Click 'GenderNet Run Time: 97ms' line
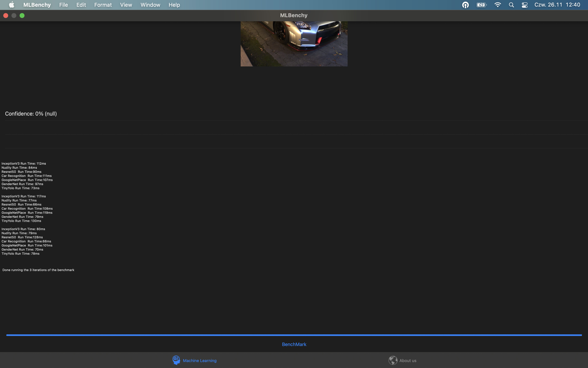Screen dimensions: 588x368 tap(22, 184)
